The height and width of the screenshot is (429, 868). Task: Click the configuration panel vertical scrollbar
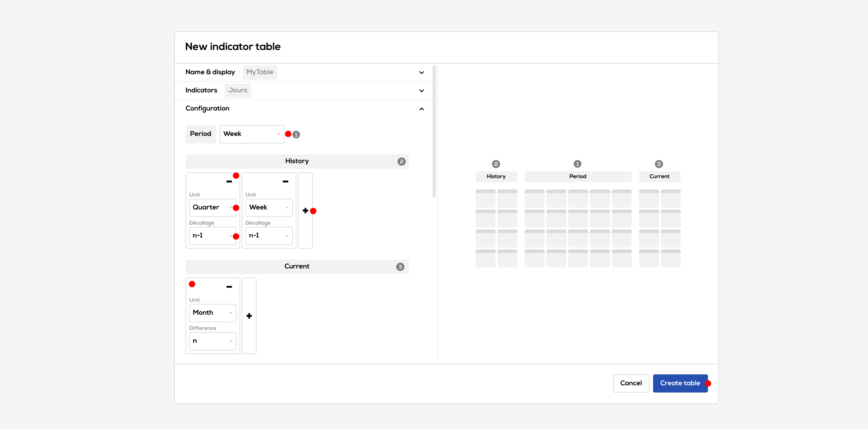coord(434,131)
